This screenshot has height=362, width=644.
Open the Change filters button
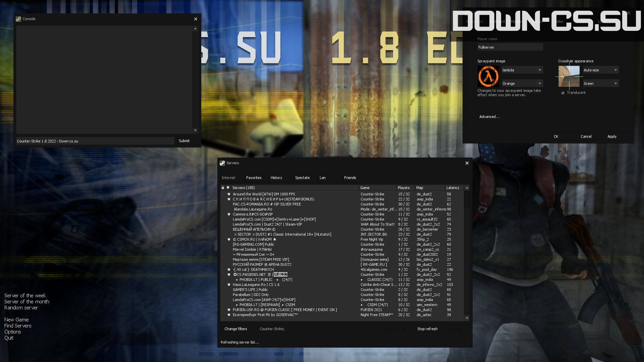pyautogui.click(x=236, y=329)
